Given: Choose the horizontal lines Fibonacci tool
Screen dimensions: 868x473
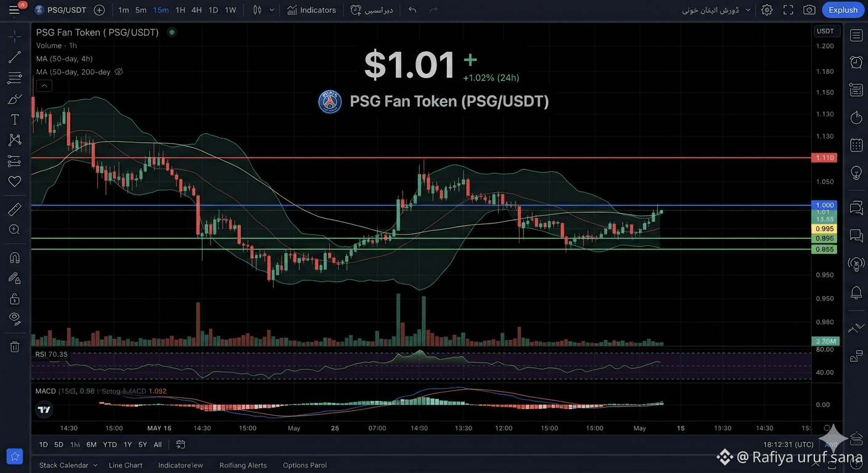Looking at the screenshot, I should point(15,78).
